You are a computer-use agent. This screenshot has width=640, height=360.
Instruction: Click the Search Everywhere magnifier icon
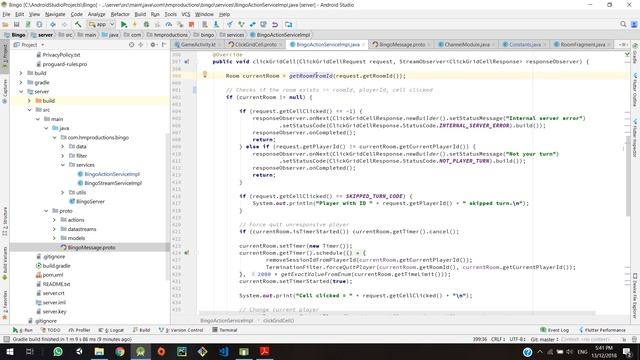(623, 24)
